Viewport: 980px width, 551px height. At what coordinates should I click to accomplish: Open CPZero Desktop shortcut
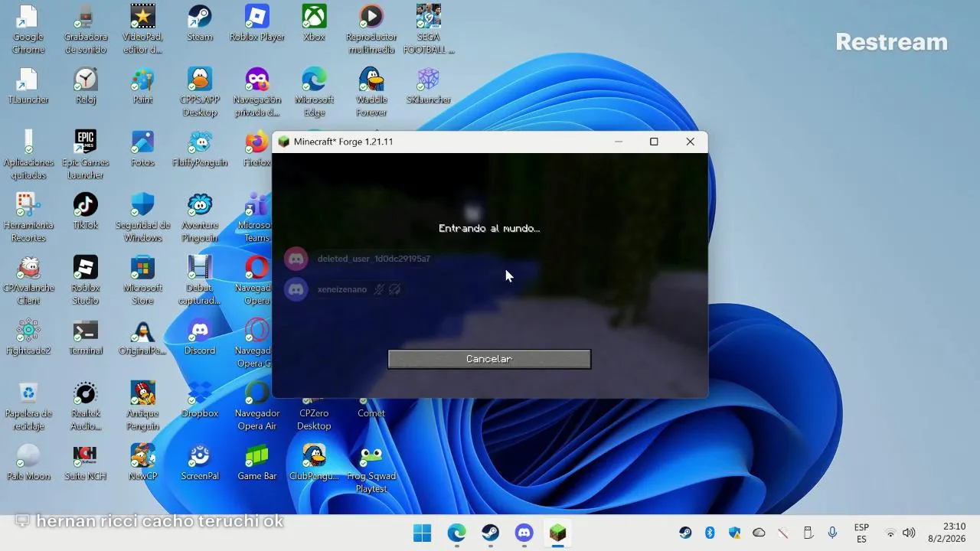point(314,412)
